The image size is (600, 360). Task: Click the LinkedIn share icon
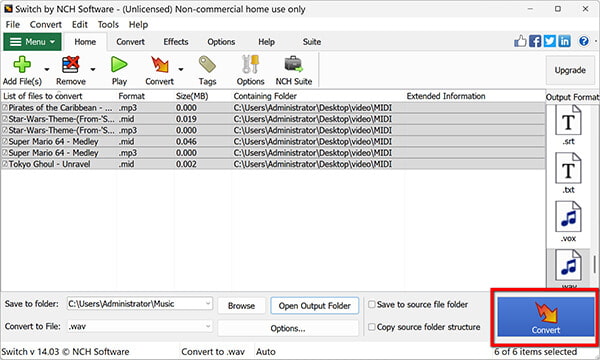point(564,41)
